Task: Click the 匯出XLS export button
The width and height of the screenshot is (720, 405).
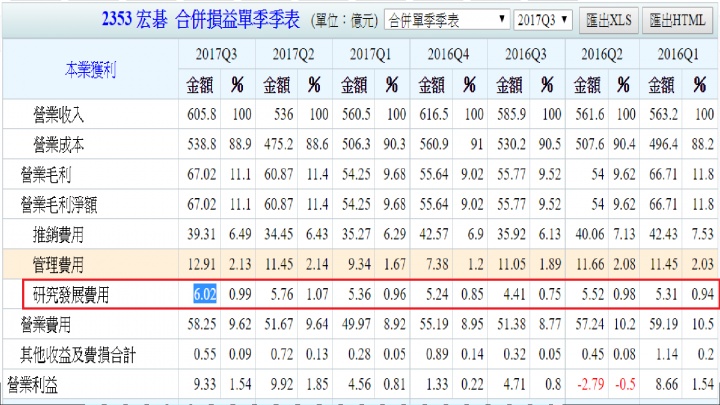Action: click(x=608, y=20)
